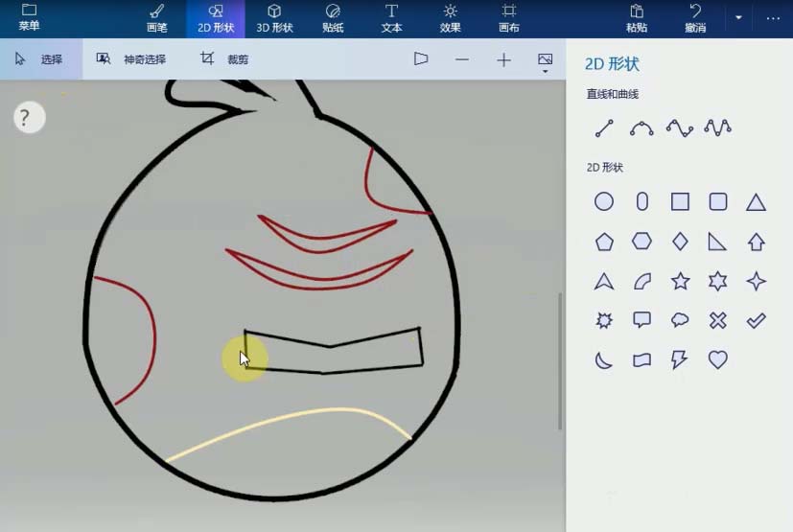Image resolution: width=793 pixels, height=532 pixels.
Task: Choose the starburst shape
Action: [604, 320]
